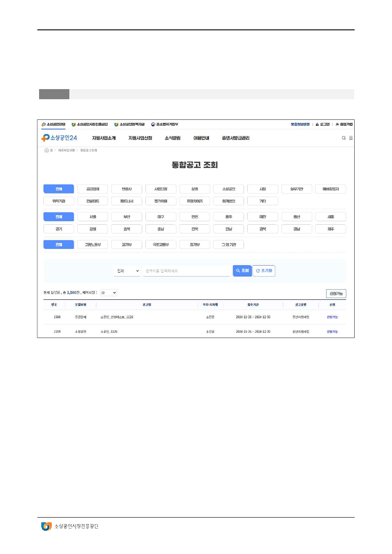
Task: Open the 증명서발급관리 menu
Action: click(x=236, y=138)
